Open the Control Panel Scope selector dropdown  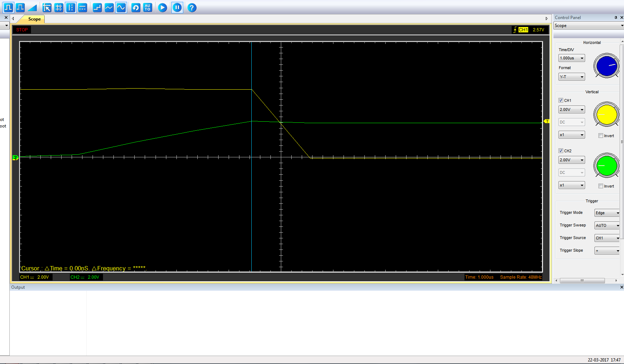pyautogui.click(x=589, y=26)
